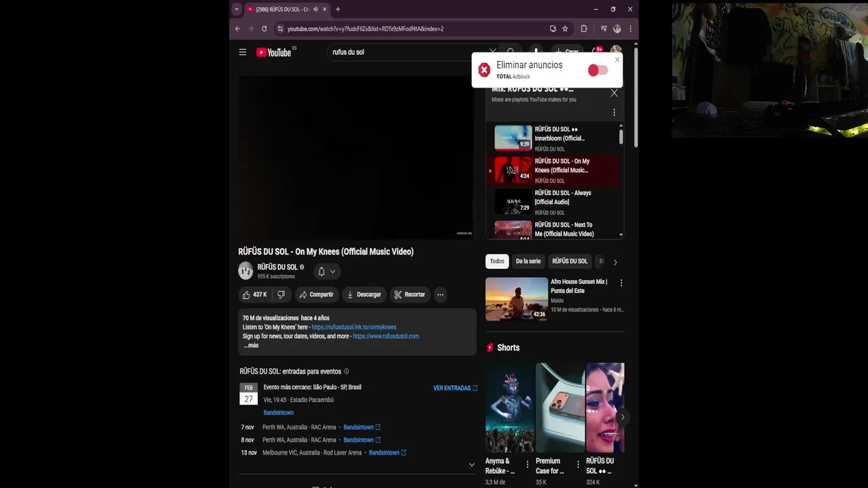Open Bandsintown link for Melbourne Rod Laver Arena
The width and height of the screenshot is (868, 488).
387,453
